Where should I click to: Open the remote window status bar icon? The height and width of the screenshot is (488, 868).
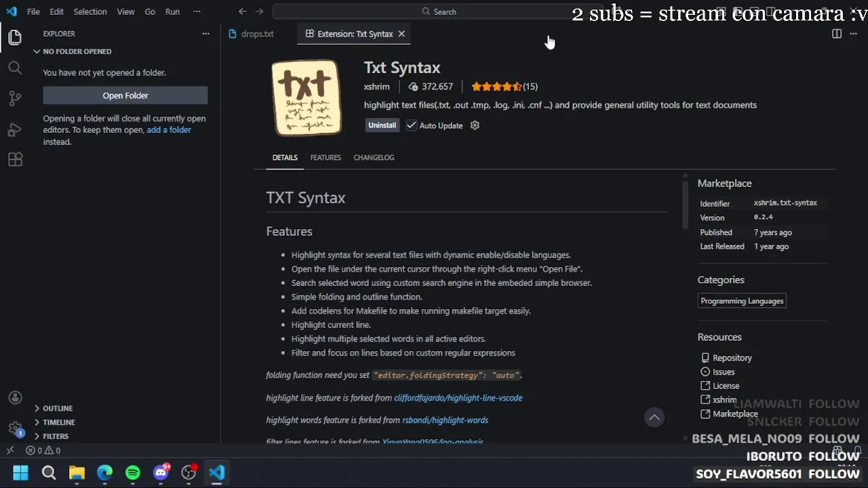10,450
